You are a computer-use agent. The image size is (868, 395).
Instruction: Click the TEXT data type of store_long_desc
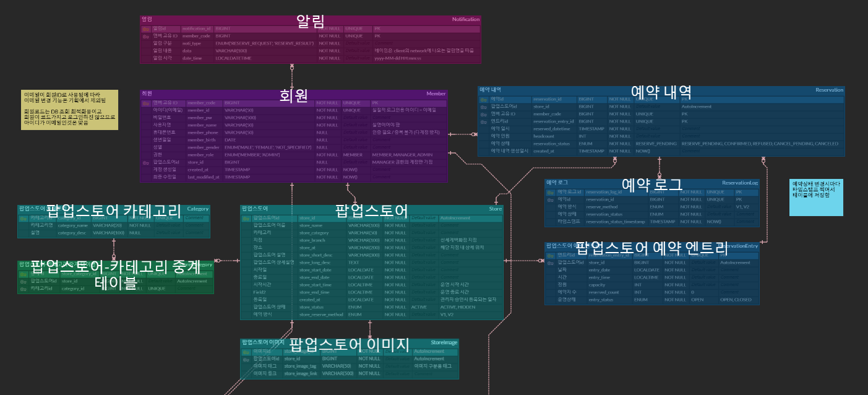pos(354,263)
